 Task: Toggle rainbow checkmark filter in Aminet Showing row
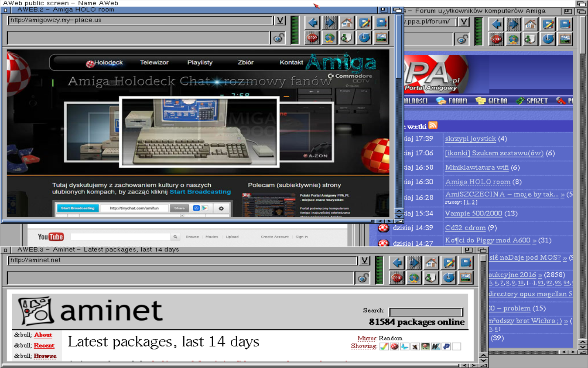[x=384, y=346]
